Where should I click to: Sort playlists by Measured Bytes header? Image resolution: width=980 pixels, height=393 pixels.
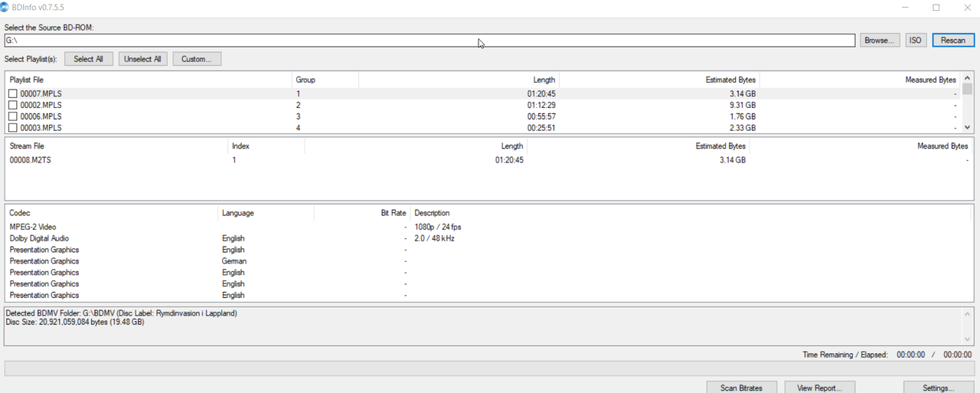point(861,80)
